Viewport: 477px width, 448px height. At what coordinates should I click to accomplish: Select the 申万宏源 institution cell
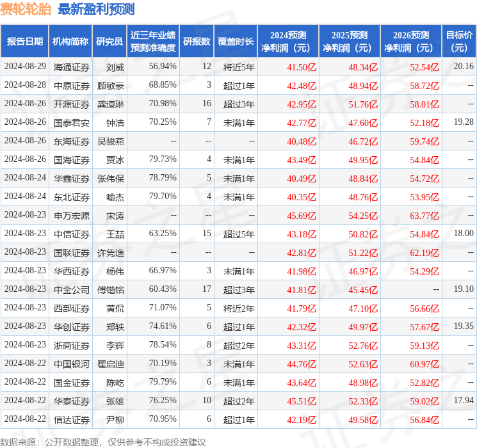[x=72, y=216]
